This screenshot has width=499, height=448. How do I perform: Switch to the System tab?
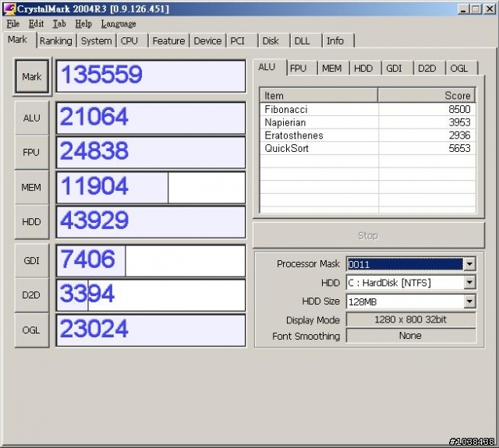97,41
